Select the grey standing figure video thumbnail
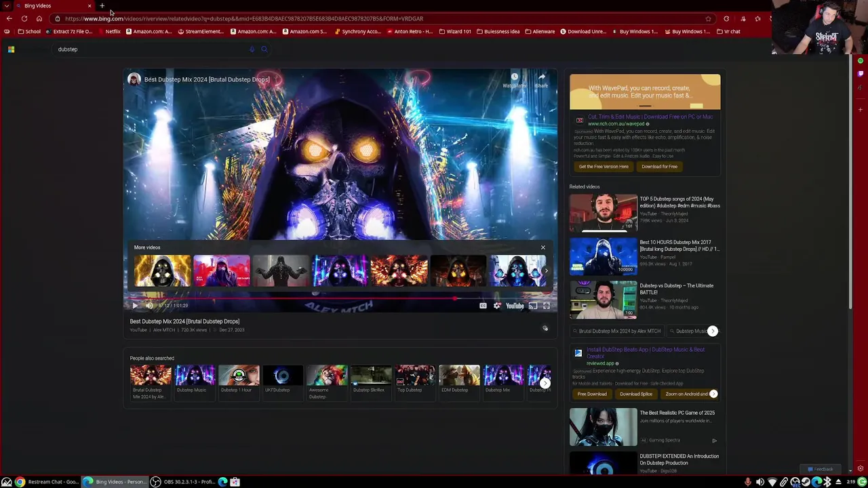868x488 pixels. coord(281,270)
